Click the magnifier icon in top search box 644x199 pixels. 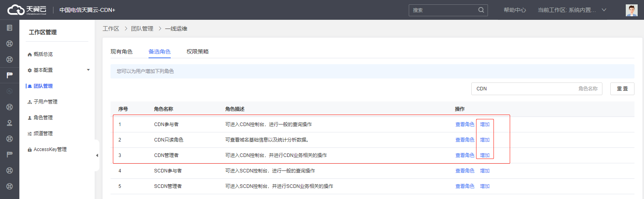point(481,10)
